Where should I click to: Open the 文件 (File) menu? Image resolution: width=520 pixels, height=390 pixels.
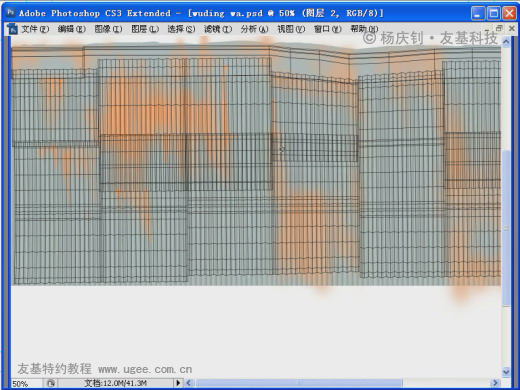pos(35,29)
